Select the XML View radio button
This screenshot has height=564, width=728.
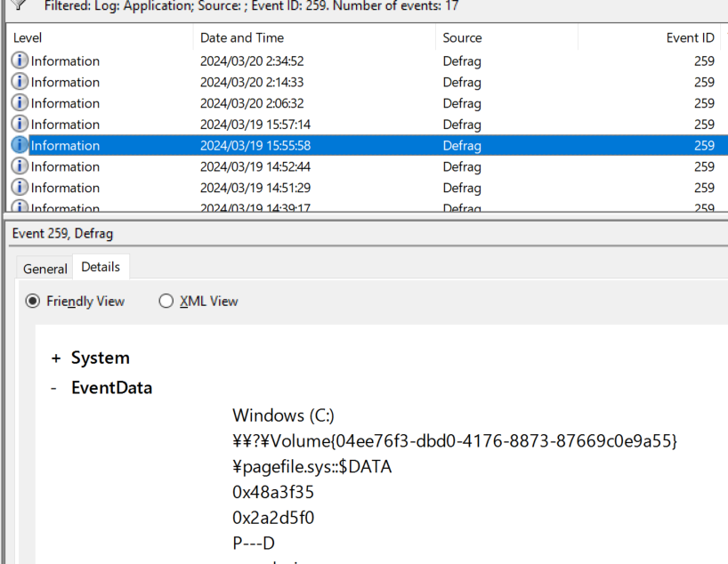coord(166,302)
